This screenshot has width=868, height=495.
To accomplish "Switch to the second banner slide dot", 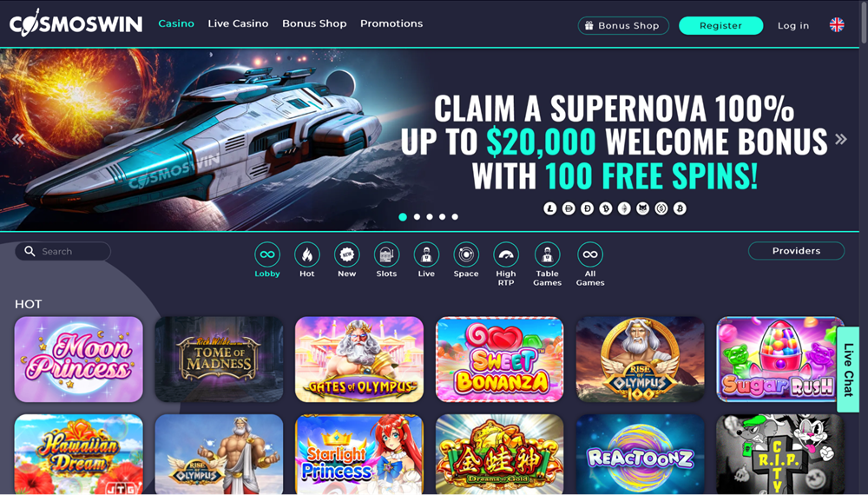I will [x=417, y=217].
